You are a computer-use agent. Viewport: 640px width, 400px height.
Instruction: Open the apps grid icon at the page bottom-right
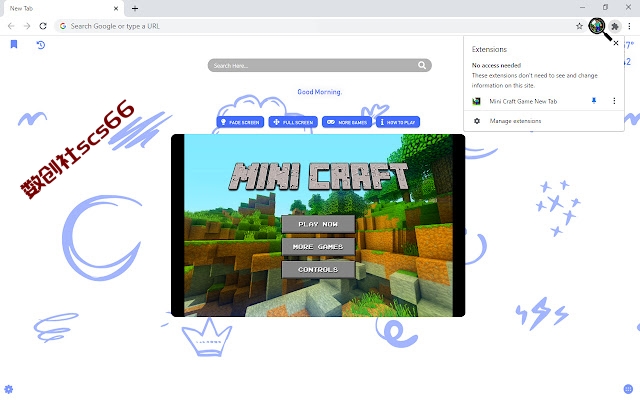[x=628, y=389]
